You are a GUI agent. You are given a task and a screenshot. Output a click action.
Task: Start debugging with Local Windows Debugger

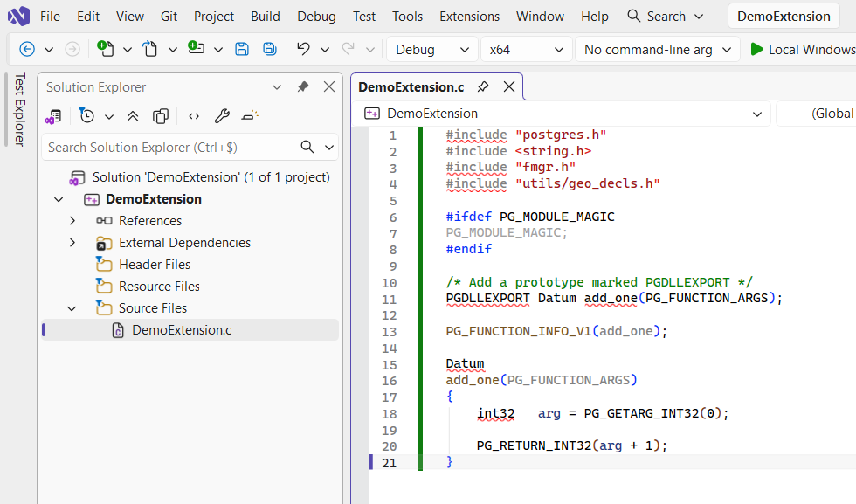coord(800,49)
